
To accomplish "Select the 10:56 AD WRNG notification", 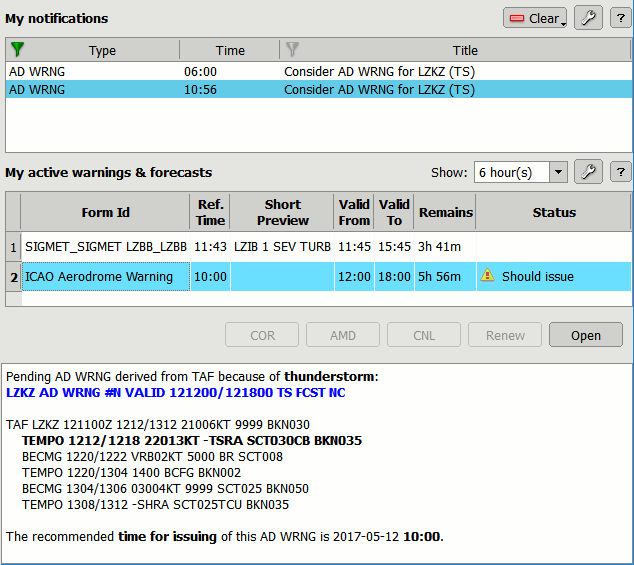I will point(319,89).
